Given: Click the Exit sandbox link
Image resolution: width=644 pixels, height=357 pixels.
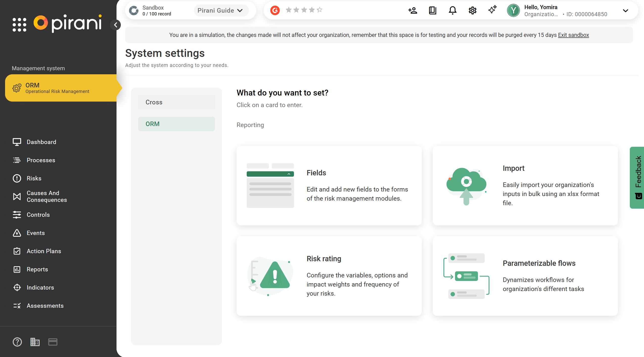Looking at the screenshot, I should coord(573,35).
